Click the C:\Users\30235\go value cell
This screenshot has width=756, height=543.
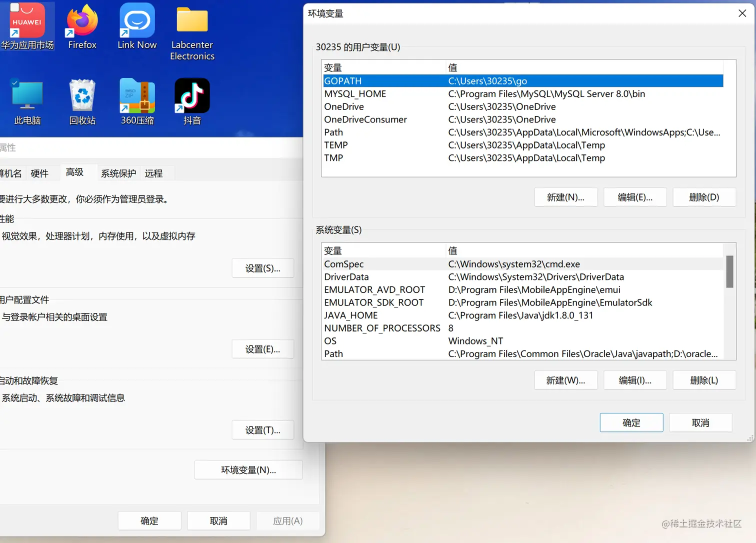[x=487, y=80]
